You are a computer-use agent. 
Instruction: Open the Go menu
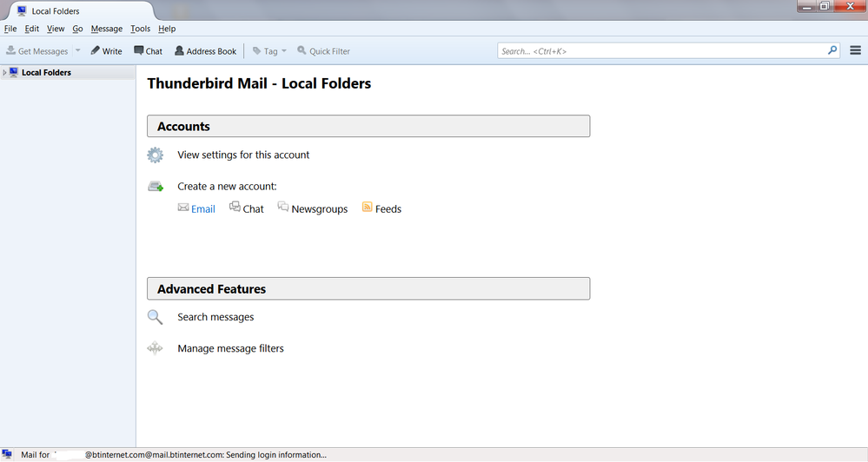tap(77, 29)
